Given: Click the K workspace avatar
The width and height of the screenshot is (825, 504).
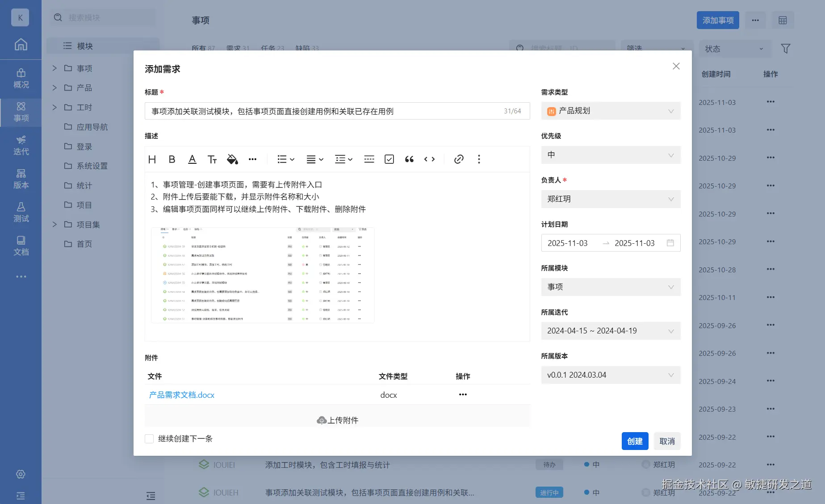Looking at the screenshot, I should [x=20, y=18].
